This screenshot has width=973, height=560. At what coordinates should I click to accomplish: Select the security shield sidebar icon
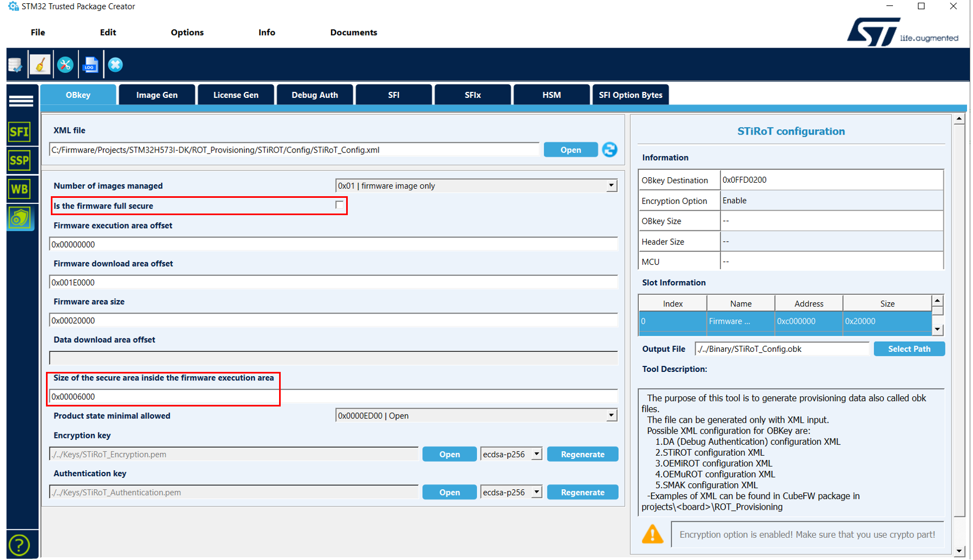(x=20, y=218)
